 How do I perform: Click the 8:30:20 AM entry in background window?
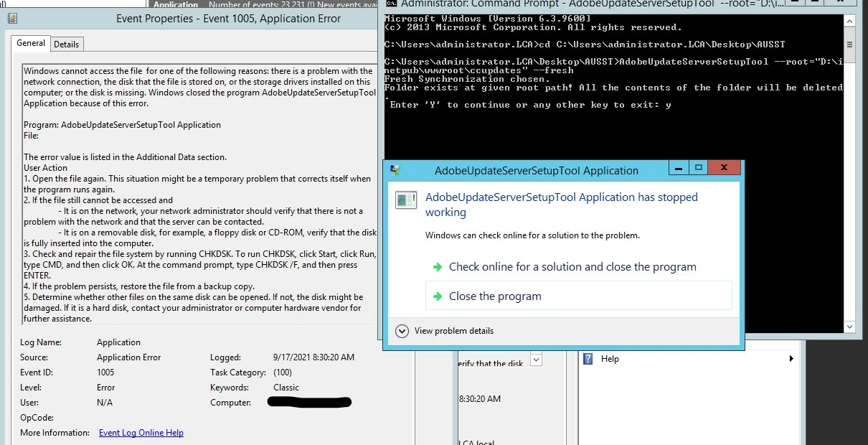480,398
